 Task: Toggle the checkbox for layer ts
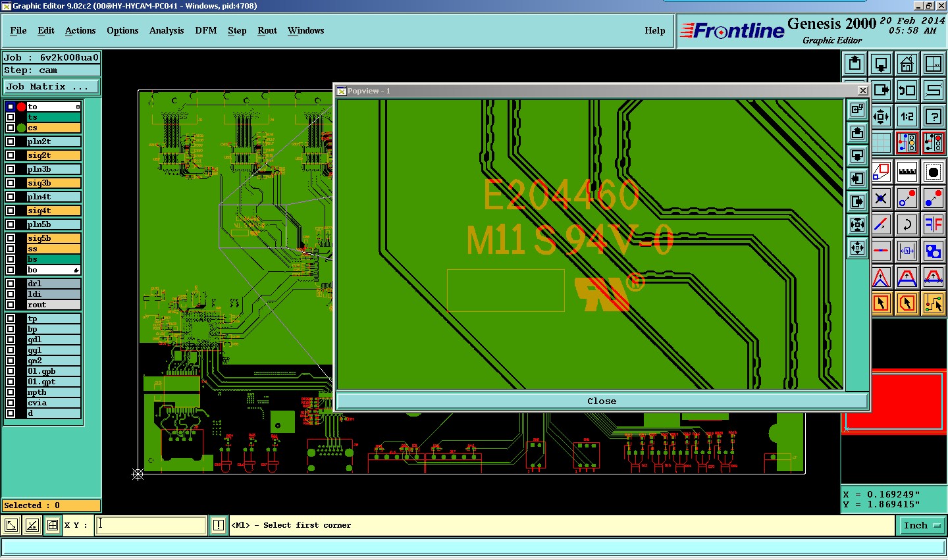(x=11, y=117)
